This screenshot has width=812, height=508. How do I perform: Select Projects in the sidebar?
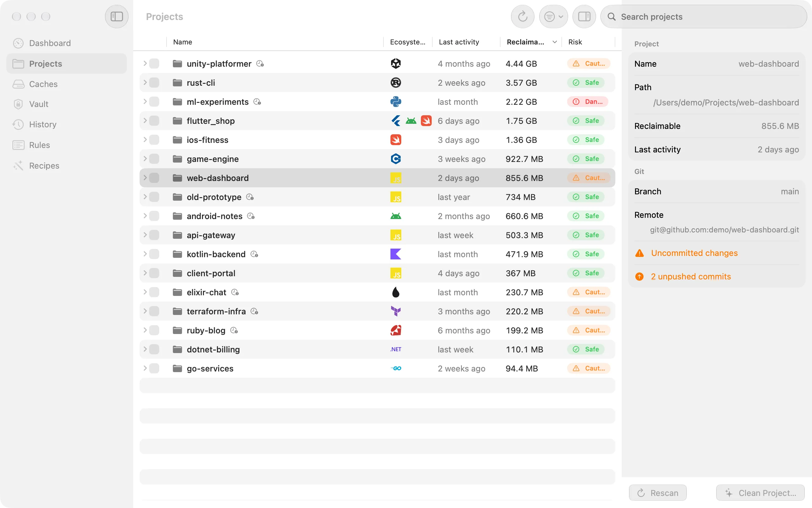point(66,63)
